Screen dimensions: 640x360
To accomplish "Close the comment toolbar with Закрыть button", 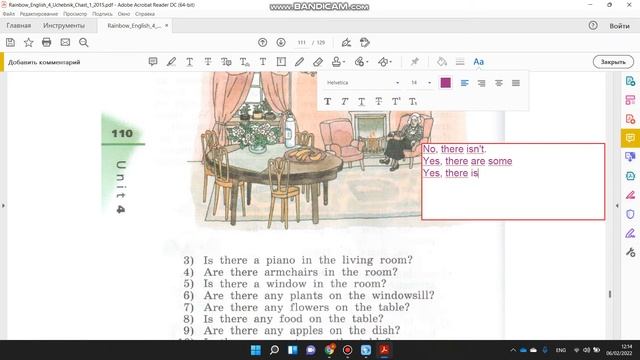I will point(613,62).
